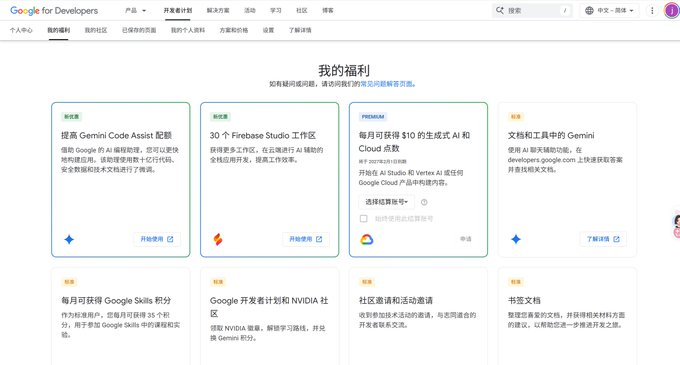Click the Google 开发者计划和 NVIDIA 社区 title
Viewport: 680px width, 365px height.
point(269,307)
